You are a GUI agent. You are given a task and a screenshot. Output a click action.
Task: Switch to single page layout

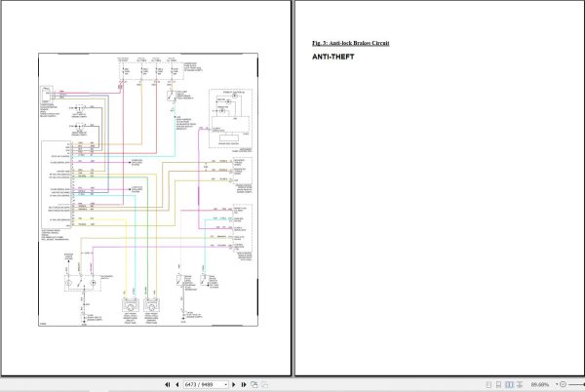pyautogui.click(x=488, y=384)
